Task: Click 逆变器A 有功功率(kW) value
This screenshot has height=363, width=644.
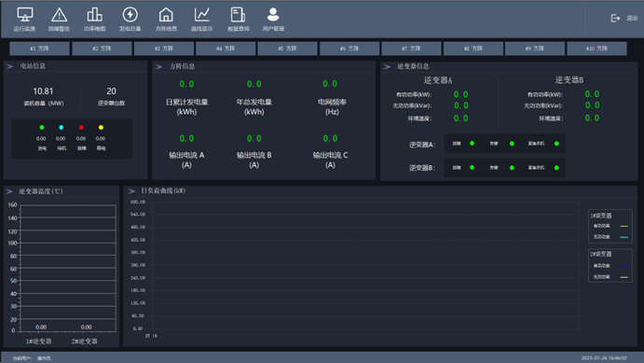Action: click(460, 94)
